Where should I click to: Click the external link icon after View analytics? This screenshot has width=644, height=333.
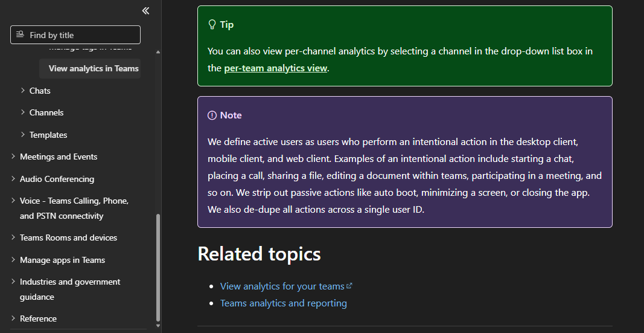tap(349, 285)
